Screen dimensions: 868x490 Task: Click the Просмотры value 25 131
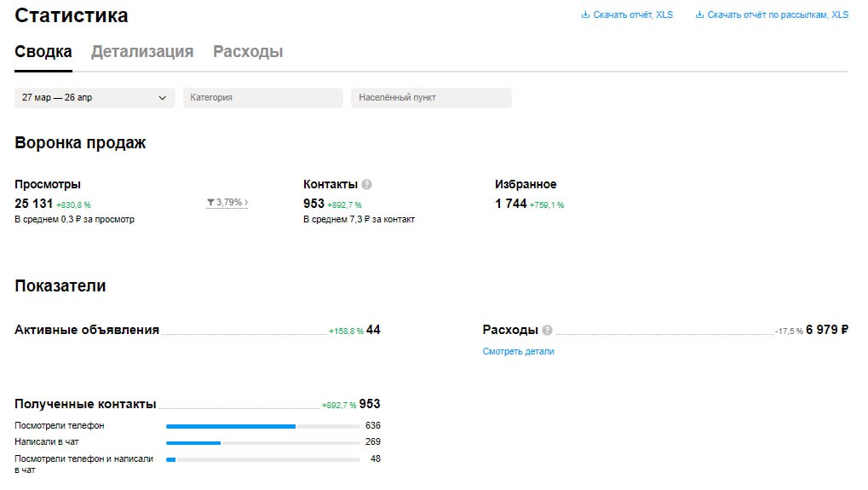34,204
